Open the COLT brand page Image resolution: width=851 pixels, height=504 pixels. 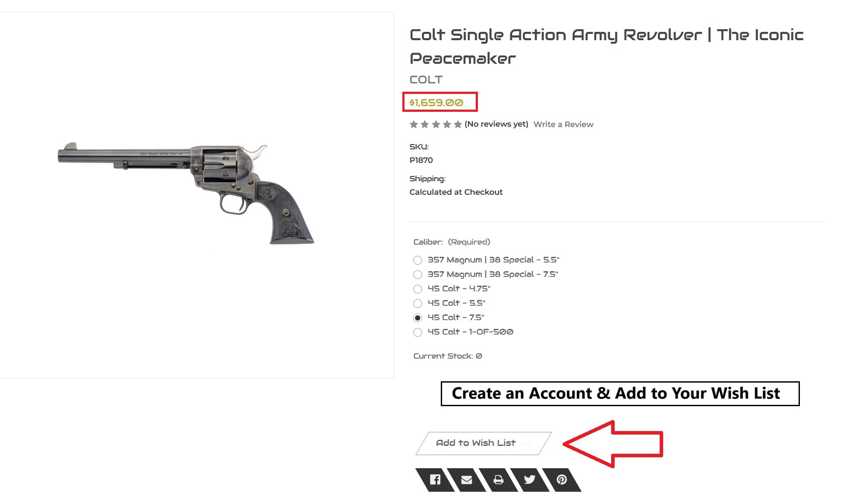pos(425,79)
